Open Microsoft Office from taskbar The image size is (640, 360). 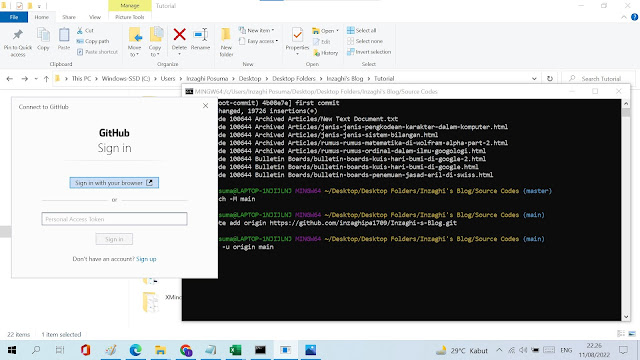(85, 350)
